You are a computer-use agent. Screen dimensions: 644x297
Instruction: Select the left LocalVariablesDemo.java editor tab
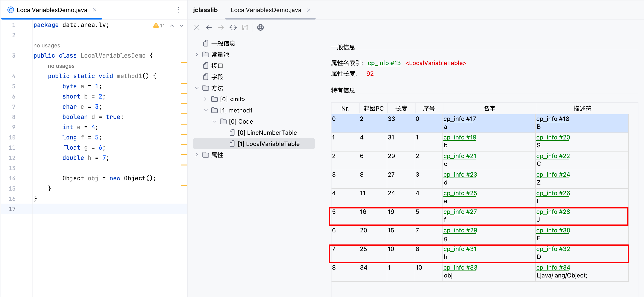pos(52,10)
